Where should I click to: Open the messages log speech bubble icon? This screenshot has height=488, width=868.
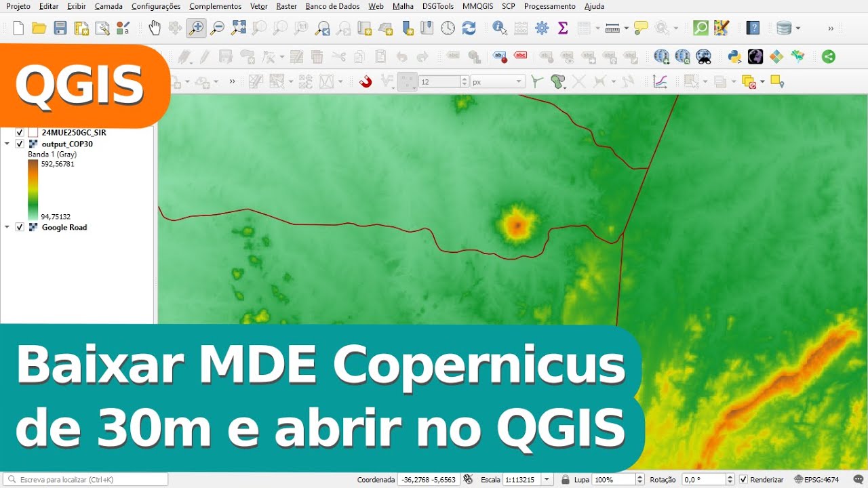pos(859,479)
